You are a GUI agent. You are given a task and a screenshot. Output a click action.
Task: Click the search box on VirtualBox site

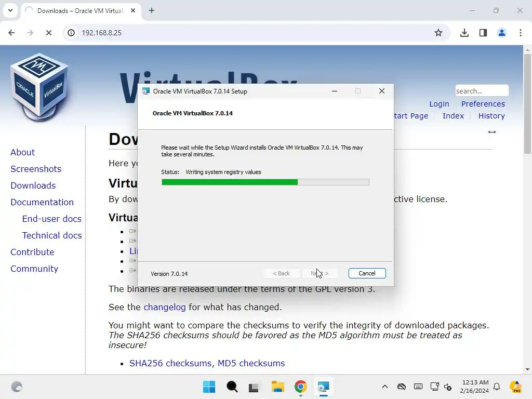tap(482, 91)
